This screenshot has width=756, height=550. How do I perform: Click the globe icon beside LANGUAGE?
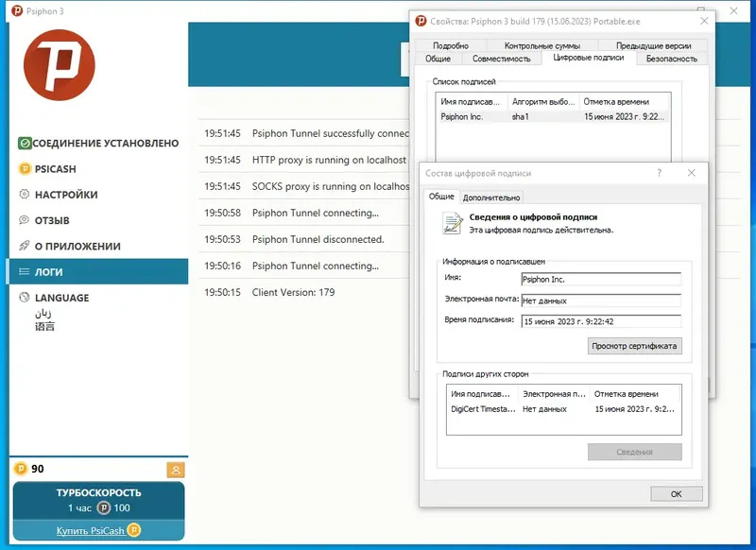25,298
